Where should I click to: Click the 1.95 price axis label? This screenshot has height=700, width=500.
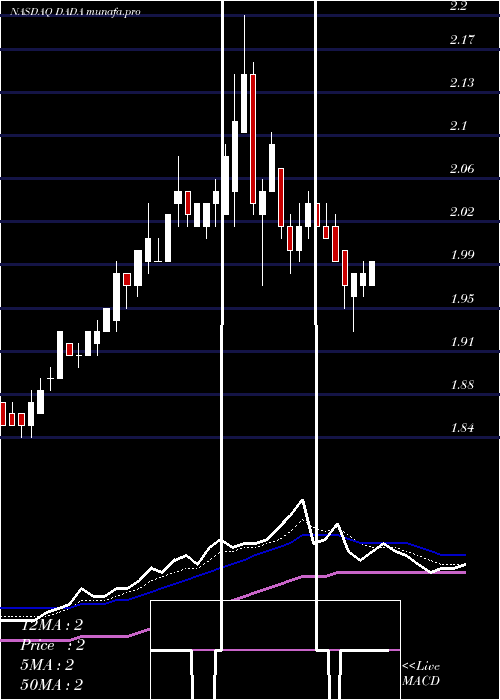tap(462, 298)
